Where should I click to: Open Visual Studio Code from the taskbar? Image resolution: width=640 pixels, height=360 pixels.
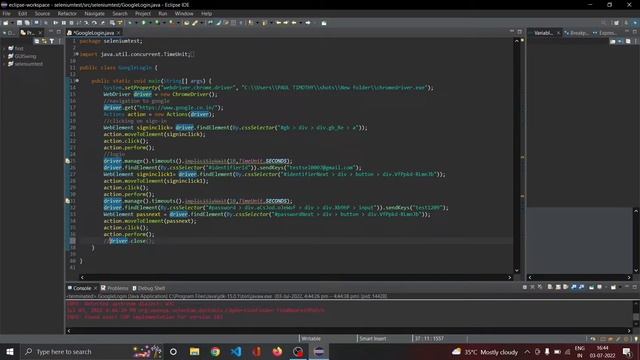click(236, 351)
